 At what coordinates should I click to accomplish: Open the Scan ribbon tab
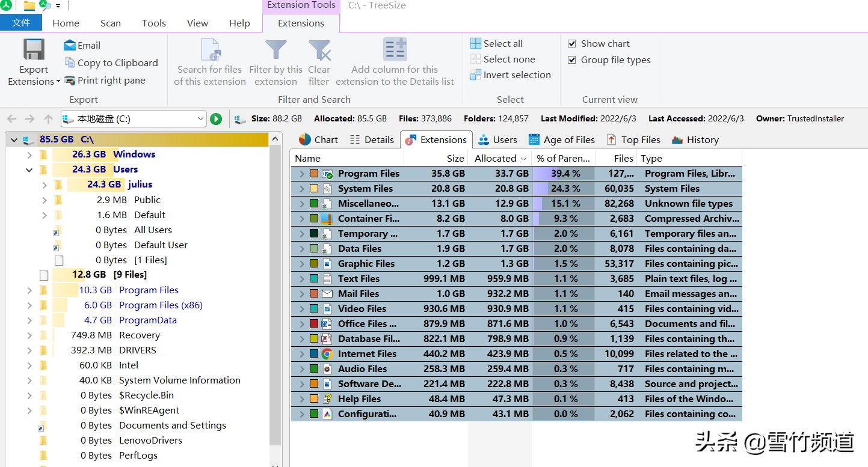111,23
